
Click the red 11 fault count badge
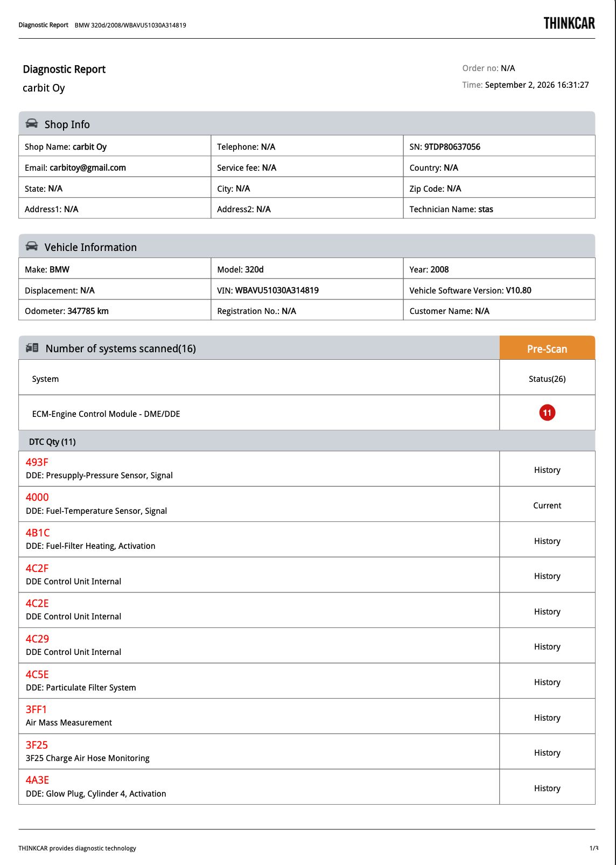(x=547, y=413)
